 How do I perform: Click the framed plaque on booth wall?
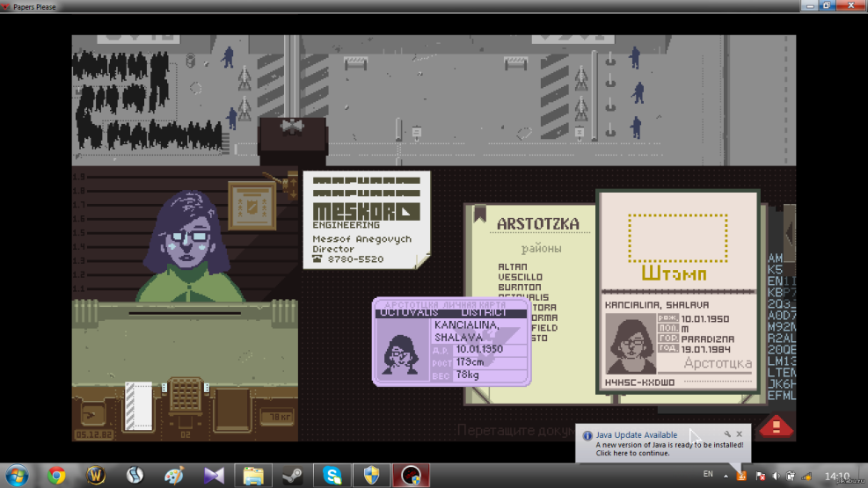coord(252,206)
